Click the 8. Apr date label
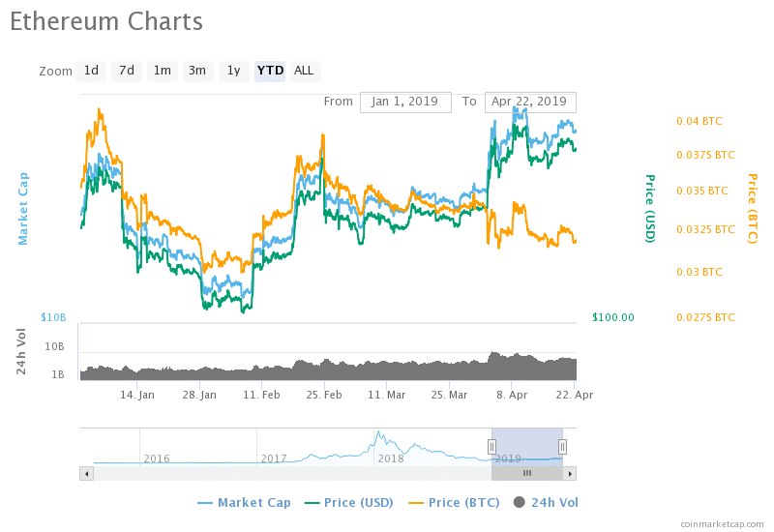The image size is (774, 532). (512, 395)
